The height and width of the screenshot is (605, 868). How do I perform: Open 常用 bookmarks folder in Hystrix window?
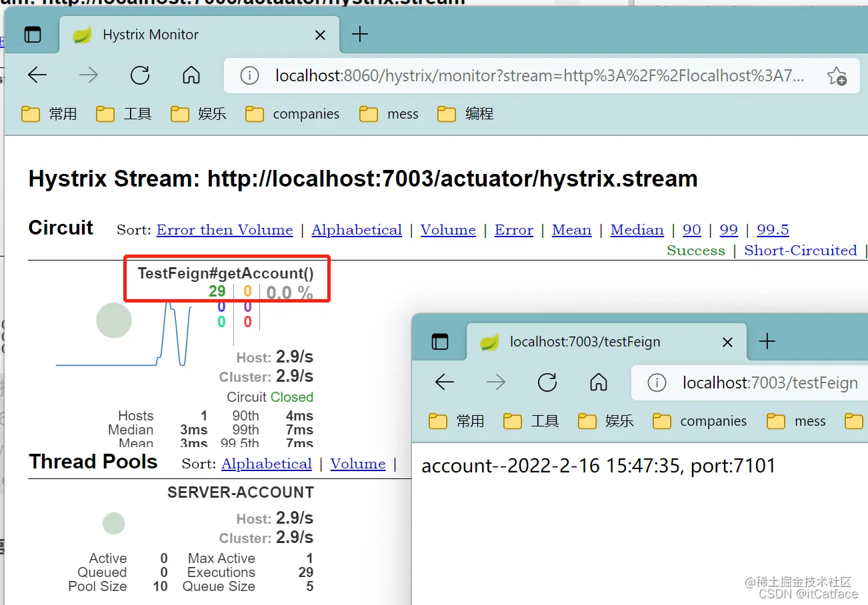pos(49,114)
